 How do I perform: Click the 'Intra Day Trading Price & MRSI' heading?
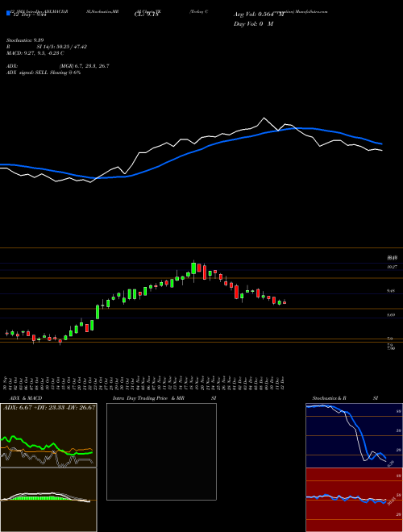tap(164, 398)
